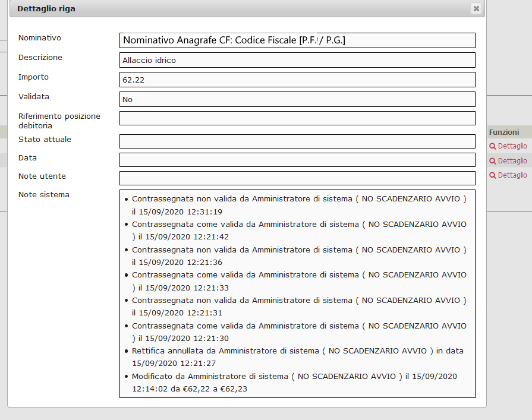Viewport: 532px width, 420px height.
Task: Click the Riferimento posizione debitoria field
Action: pos(297,118)
